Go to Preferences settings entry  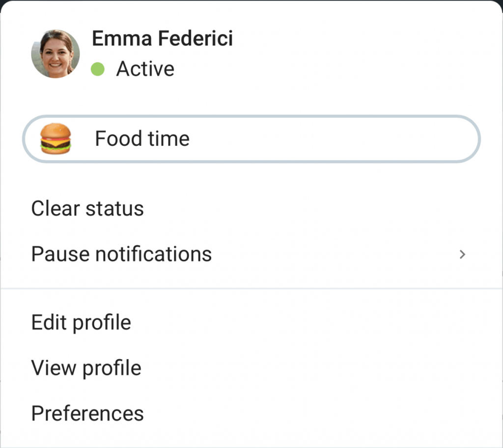[x=87, y=413]
